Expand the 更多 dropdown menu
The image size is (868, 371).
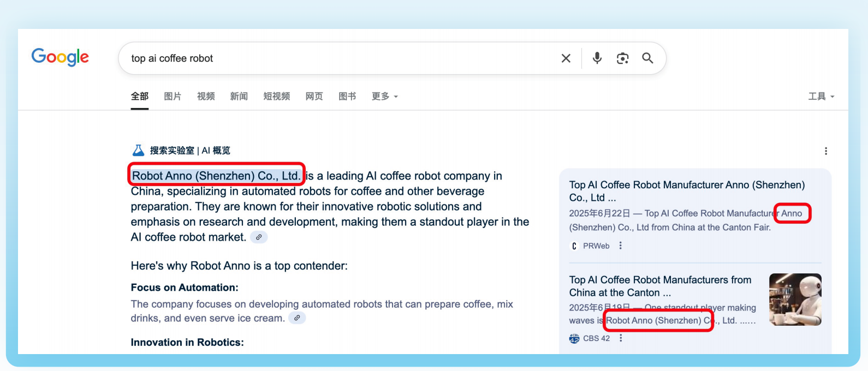coord(385,97)
